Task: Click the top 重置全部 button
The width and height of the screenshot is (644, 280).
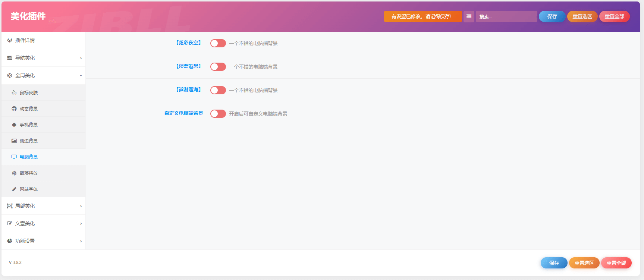Action: (615, 16)
